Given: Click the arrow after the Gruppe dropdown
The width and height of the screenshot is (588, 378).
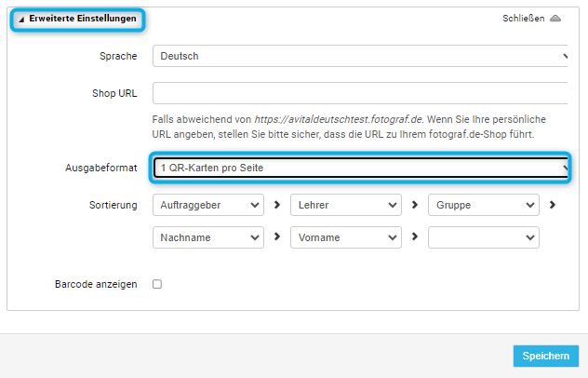Looking at the screenshot, I should pyautogui.click(x=553, y=205).
